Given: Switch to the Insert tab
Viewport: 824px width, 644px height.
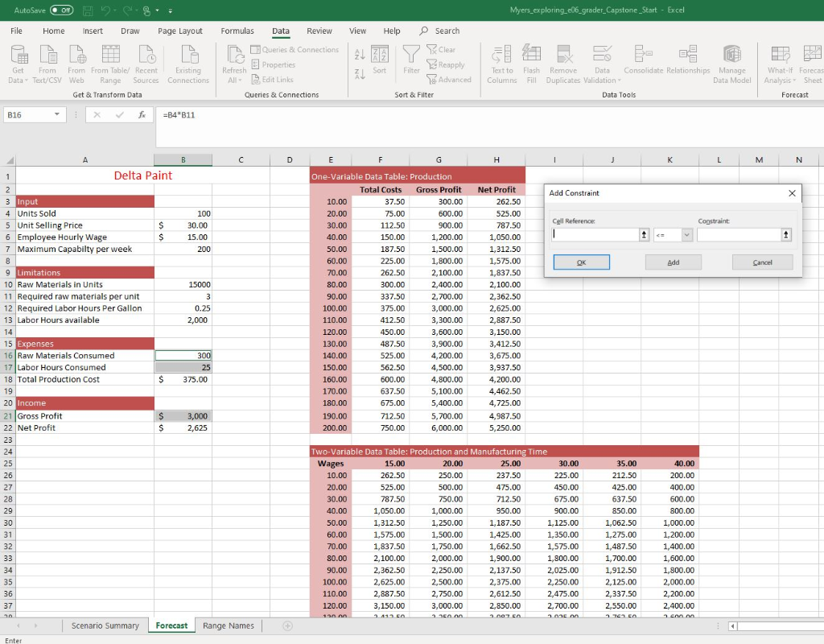Looking at the screenshot, I should [x=93, y=31].
